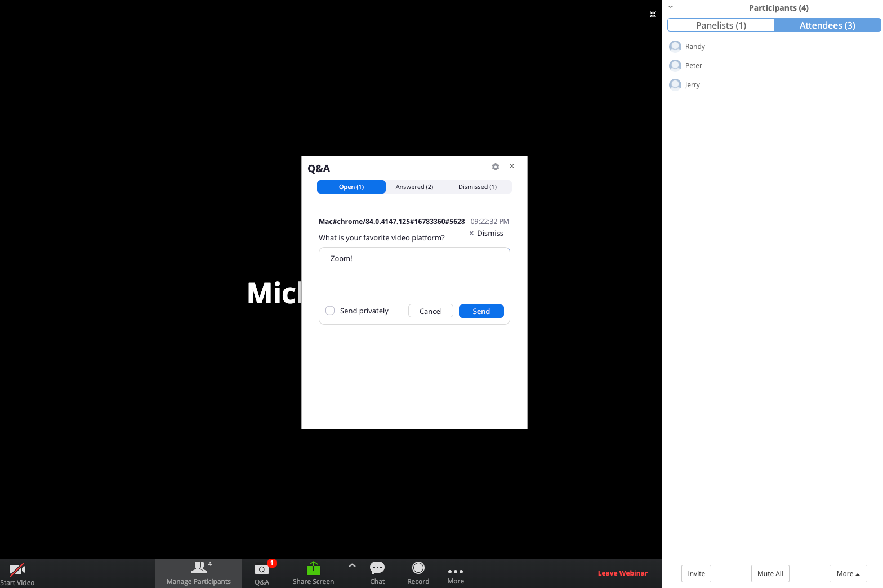Click the Share Screen green icon
This screenshot has width=883, height=588.
click(314, 568)
